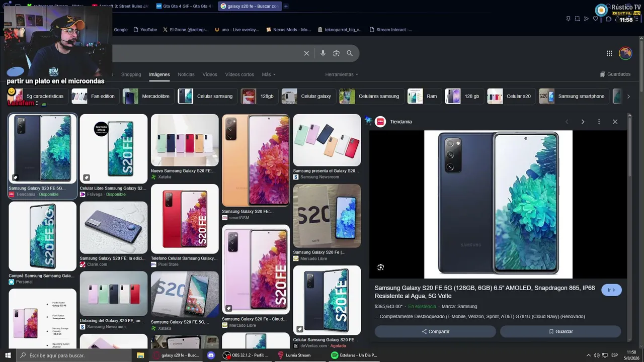
Task: Open the Stream Interact bookmark
Action: pyautogui.click(x=390, y=30)
